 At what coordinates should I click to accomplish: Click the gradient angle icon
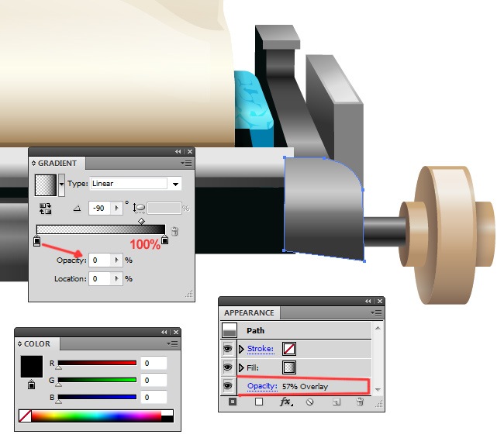pyautogui.click(x=77, y=209)
